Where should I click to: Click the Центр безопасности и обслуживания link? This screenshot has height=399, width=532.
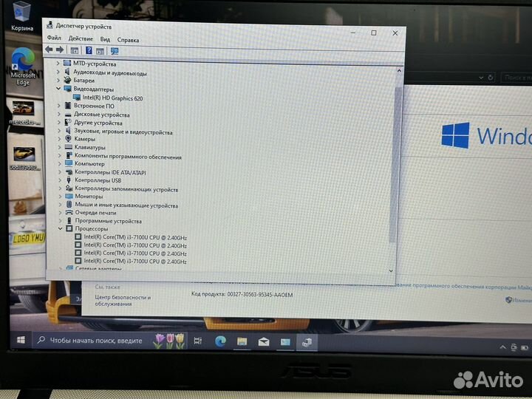coord(123,301)
